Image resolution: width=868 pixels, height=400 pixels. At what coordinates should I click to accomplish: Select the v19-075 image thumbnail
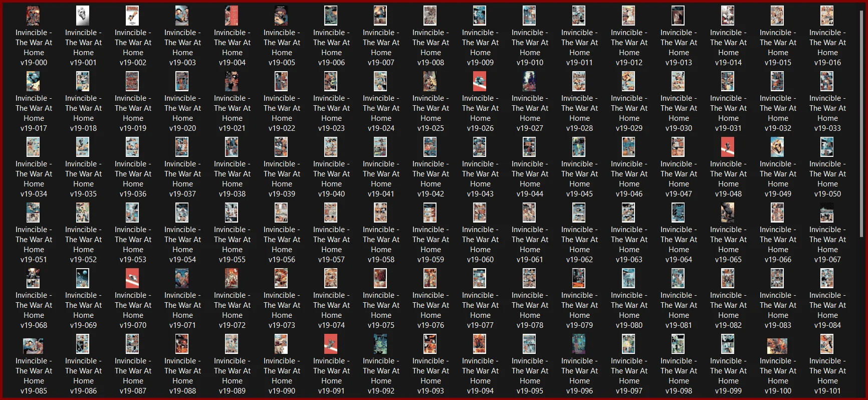tap(381, 279)
